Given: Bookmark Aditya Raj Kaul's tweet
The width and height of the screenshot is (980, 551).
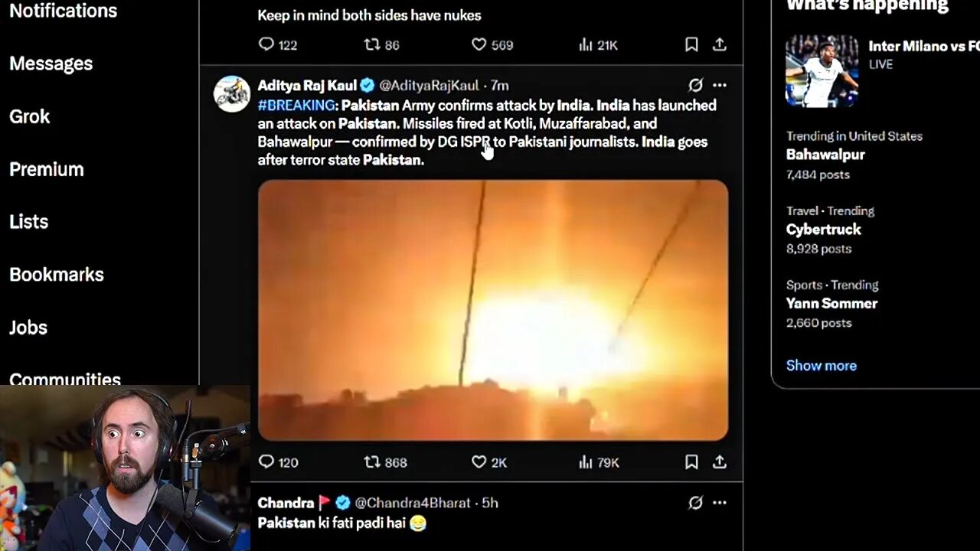Looking at the screenshot, I should pyautogui.click(x=691, y=462).
